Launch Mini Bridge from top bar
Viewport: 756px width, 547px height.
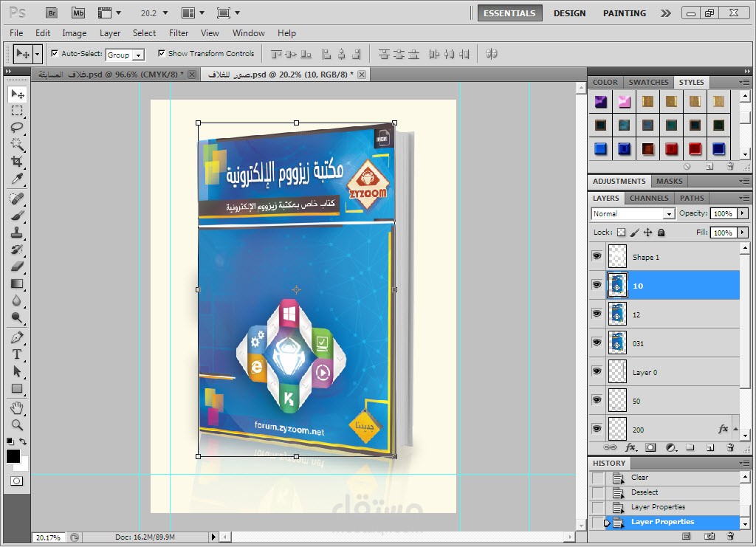coord(78,13)
